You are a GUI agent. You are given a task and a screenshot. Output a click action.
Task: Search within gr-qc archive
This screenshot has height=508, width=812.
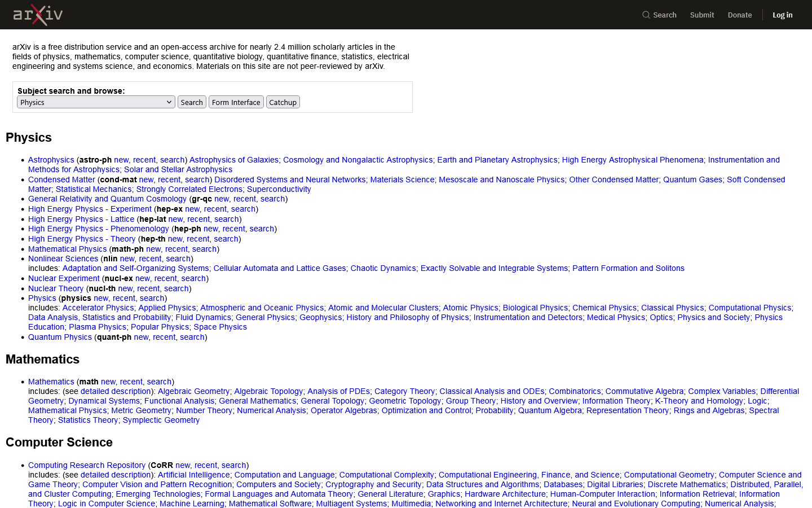click(273, 199)
